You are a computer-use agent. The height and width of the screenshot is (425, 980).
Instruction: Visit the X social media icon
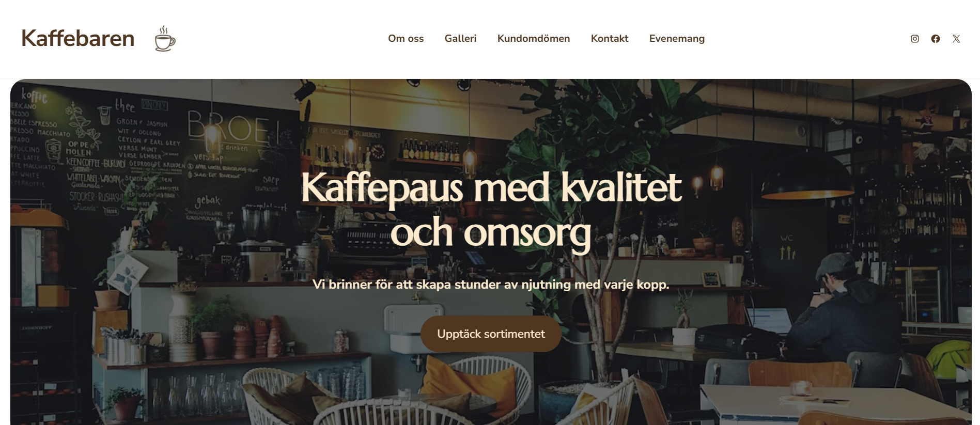pos(956,39)
